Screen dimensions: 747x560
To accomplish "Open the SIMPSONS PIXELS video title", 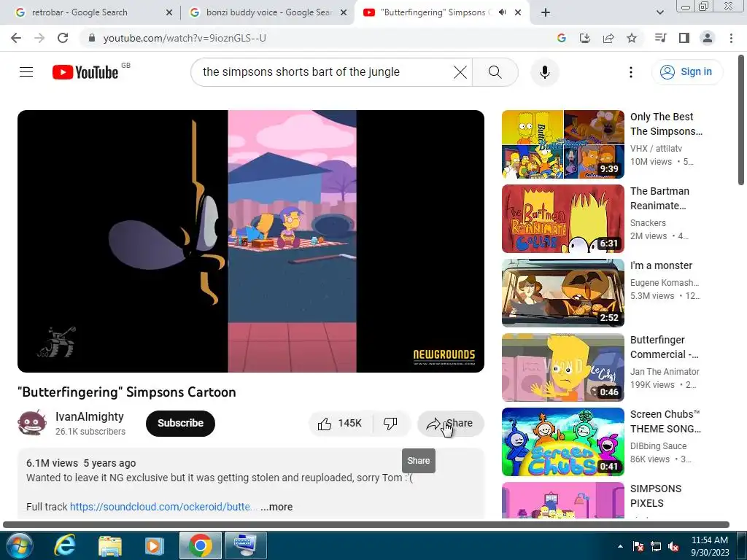I will (656, 496).
